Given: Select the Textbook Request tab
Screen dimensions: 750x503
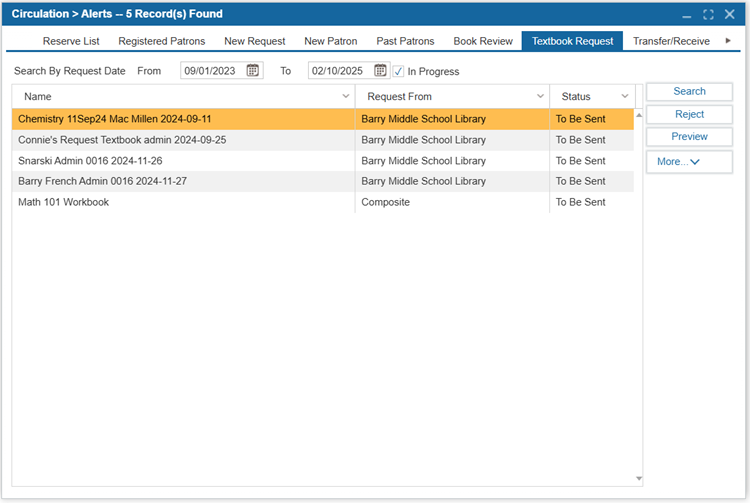Looking at the screenshot, I should [573, 41].
